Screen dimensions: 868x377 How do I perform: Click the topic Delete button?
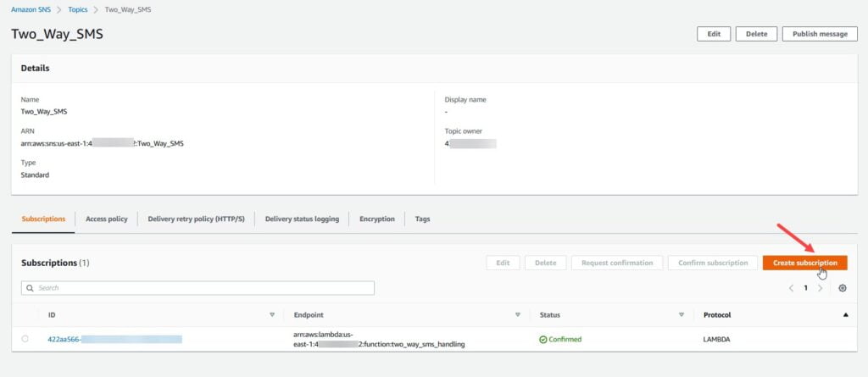(756, 34)
